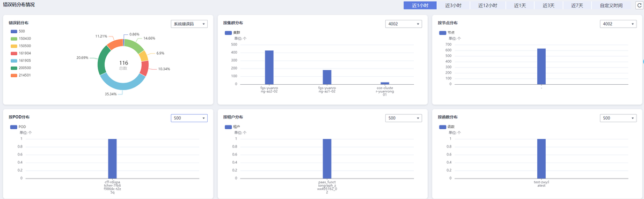The image size is (644, 199).
Task: Toggle the 集群 legend in cluster chart
Action: 233,33
